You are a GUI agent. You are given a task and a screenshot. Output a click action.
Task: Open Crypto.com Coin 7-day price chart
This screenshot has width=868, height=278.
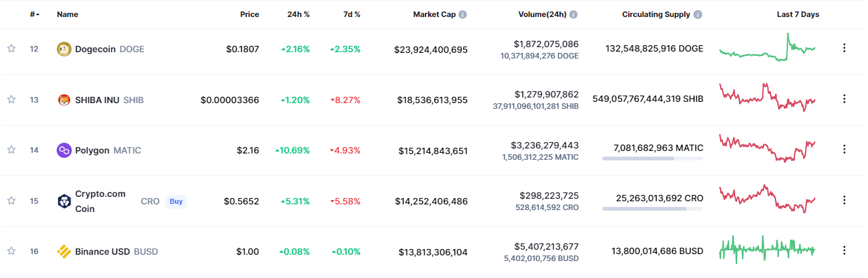coord(767,199)
